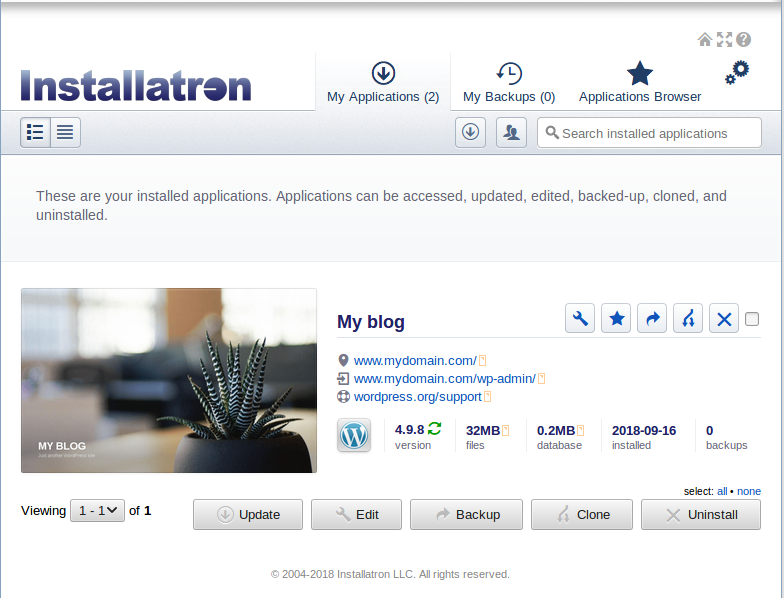Click the import application download icon in toolbar

(x=471, y=132)
